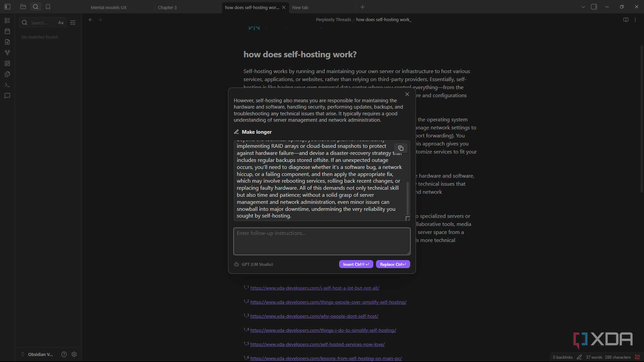
Task: Open the graph view from left ribbon
Action: (x=7, y=53)
